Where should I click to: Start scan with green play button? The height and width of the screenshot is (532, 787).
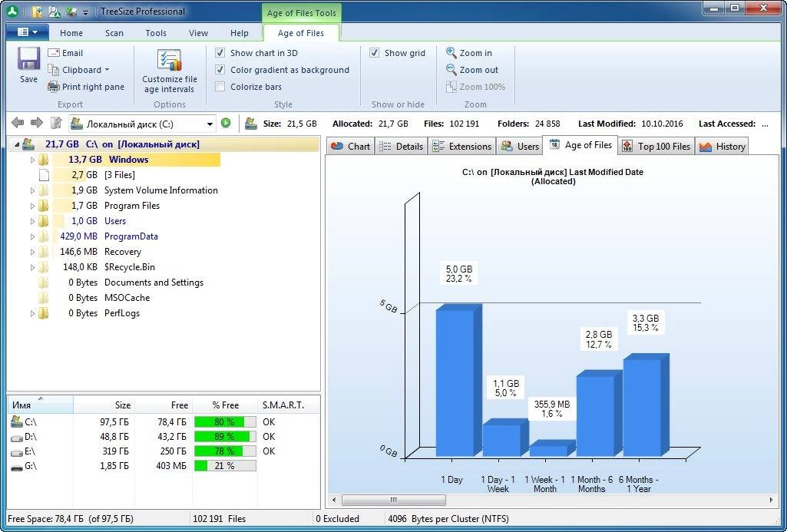click(226, 123)
